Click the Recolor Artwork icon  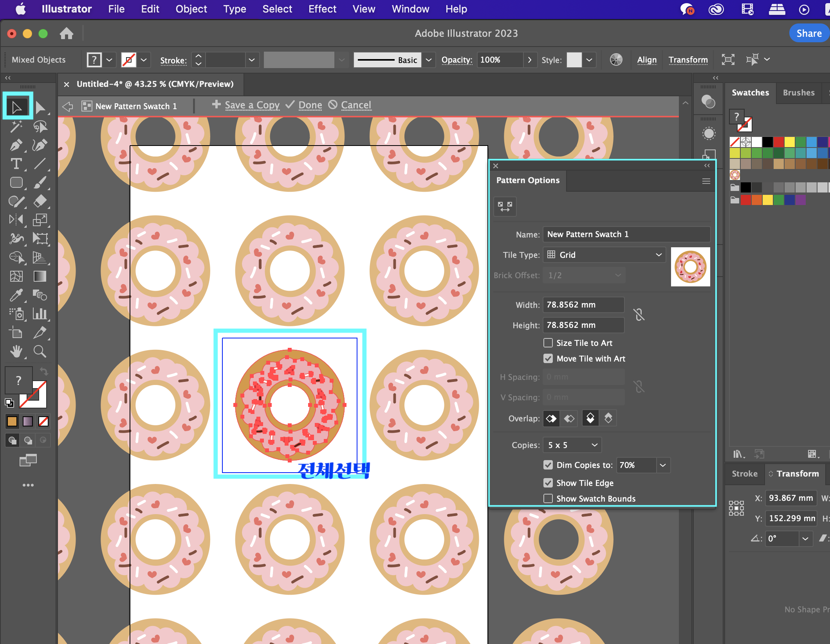616,60
